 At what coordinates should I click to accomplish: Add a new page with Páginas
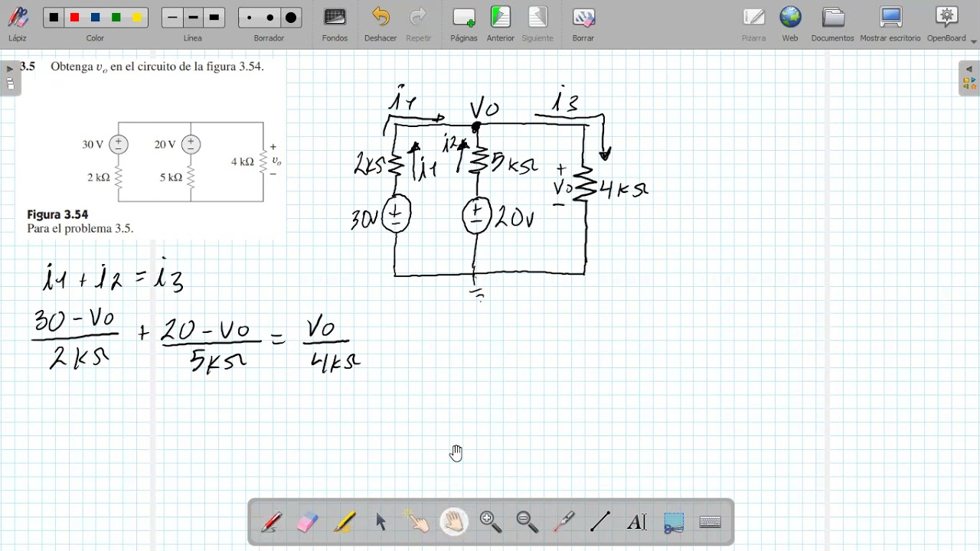click(464, 24)
